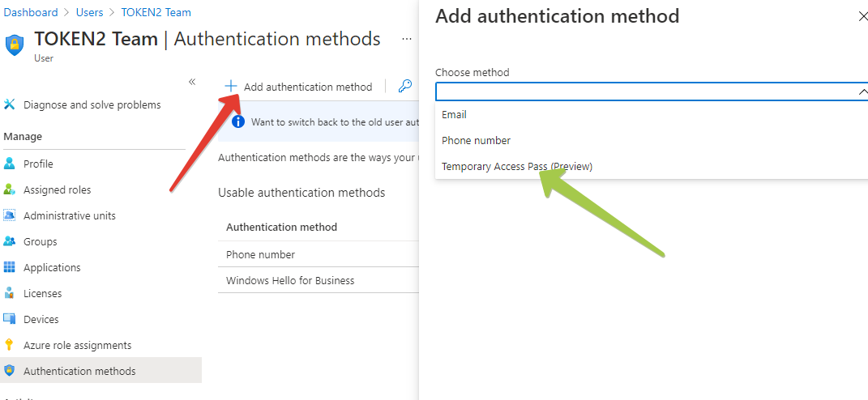
Task: Open Assigned roles menu item
Action: coord(57,189)
